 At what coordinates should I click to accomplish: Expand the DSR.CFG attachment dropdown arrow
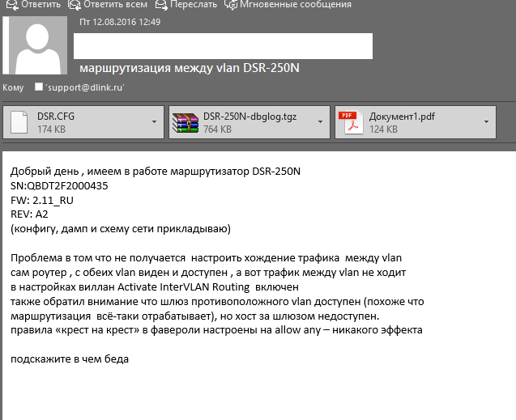pyautogui.click(x=154, y=122)
